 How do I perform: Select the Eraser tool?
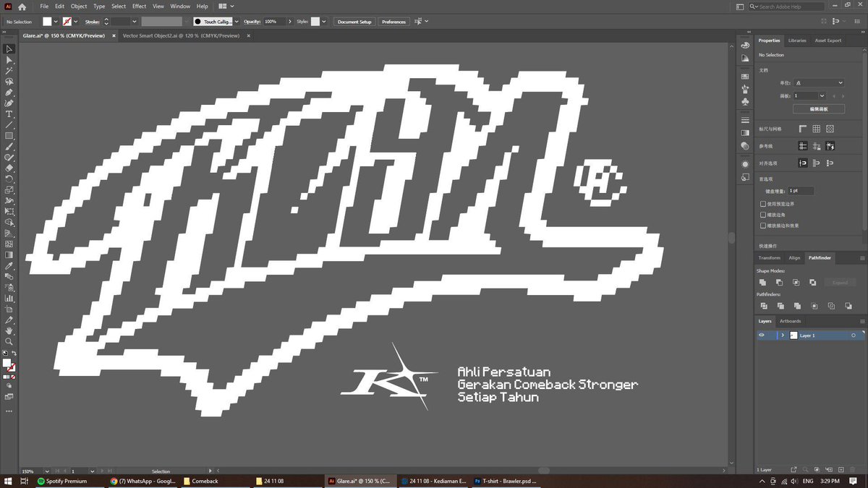9,168
